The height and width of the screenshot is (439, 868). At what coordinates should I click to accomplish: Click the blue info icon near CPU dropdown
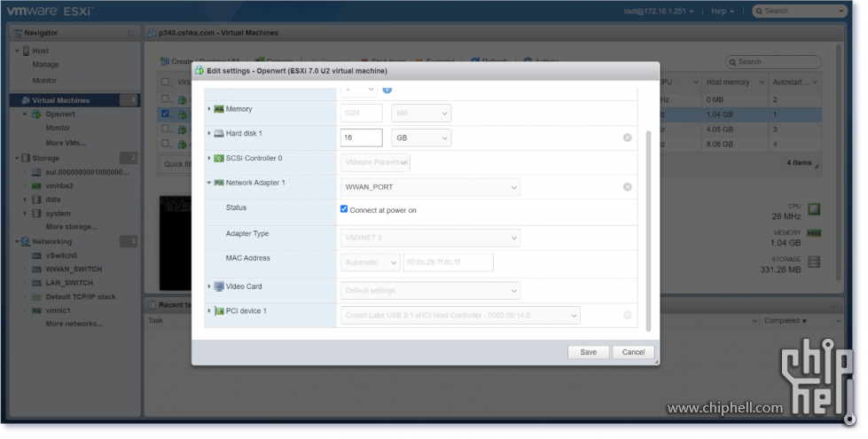coord(387,89)
